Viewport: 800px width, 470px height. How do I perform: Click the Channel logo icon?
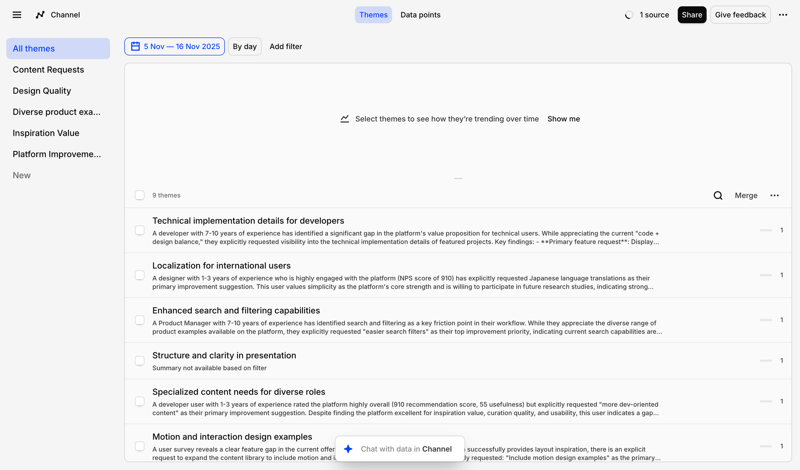pyautogui.click(x=40, y=15)
